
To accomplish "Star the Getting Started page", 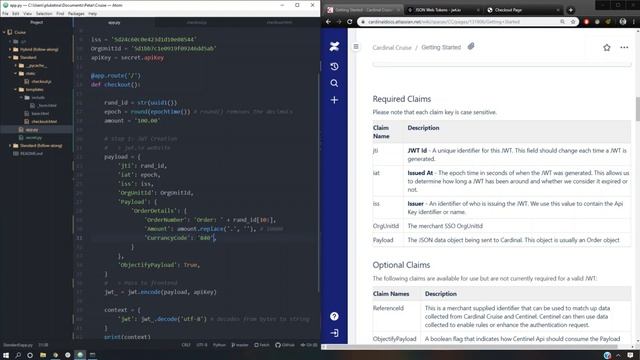I will (607, 47).
